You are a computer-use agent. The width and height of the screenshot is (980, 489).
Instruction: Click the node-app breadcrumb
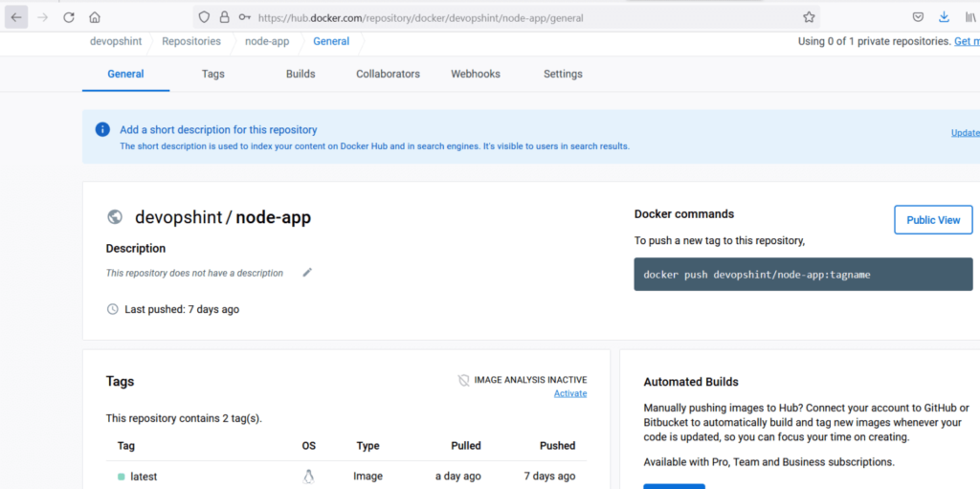coord(267,41)
